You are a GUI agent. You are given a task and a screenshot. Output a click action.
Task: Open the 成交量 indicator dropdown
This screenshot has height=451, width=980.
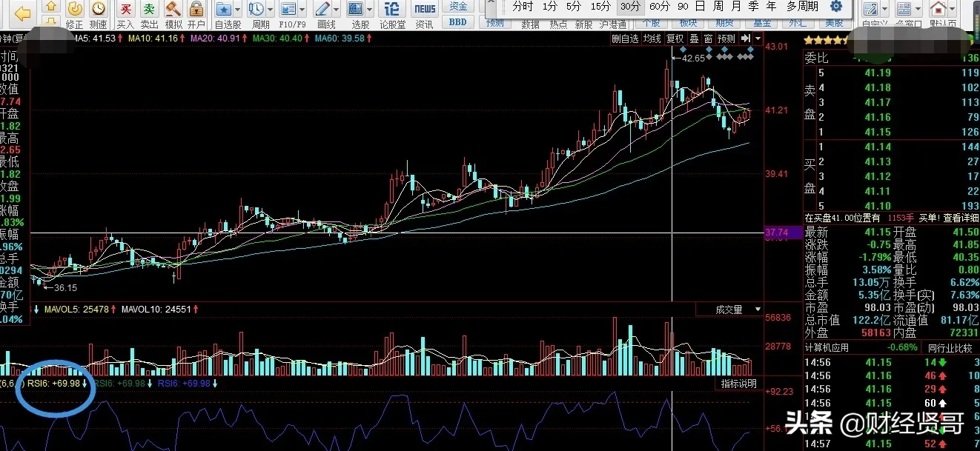tap(735, 310)
